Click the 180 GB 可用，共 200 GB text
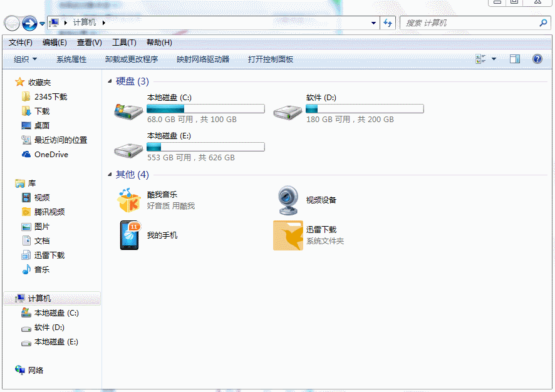Screen dimensions: 555x392 pyautogui.click(x=350, y=120)
